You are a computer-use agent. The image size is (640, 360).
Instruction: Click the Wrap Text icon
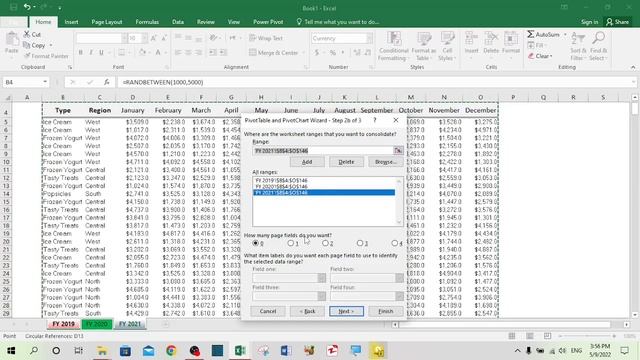click(253, 38)
